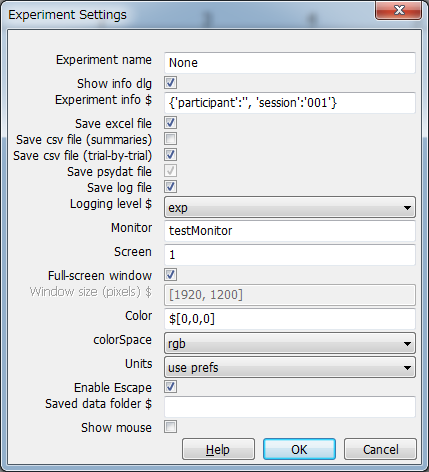Viewport: 429px width, 472px height.
Task: Enable Save csv file (summaries) checkbox
Action: (x=170, y=139)
